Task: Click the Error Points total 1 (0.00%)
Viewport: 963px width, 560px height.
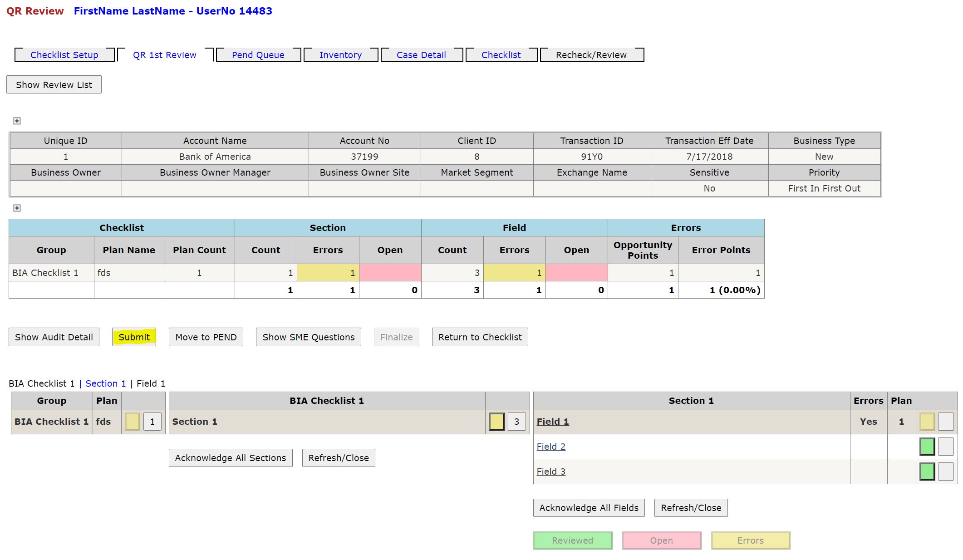Action: [735, 290]
